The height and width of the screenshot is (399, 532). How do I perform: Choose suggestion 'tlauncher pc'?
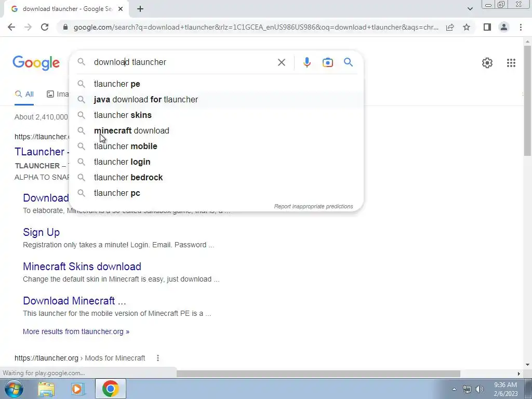pyautogui.click(x=216, y=193)
